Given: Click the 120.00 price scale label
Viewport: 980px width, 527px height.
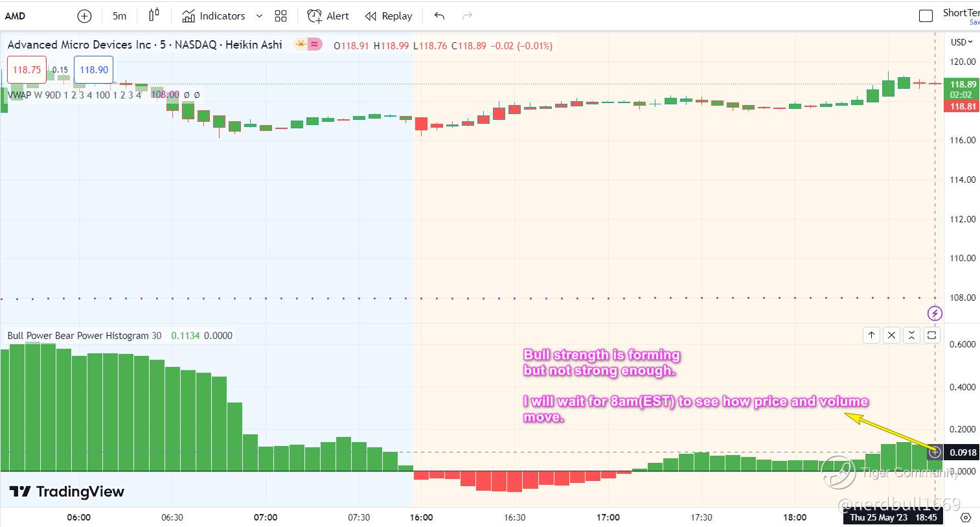Looking at the screenshot, I should (x=963, y=62).
